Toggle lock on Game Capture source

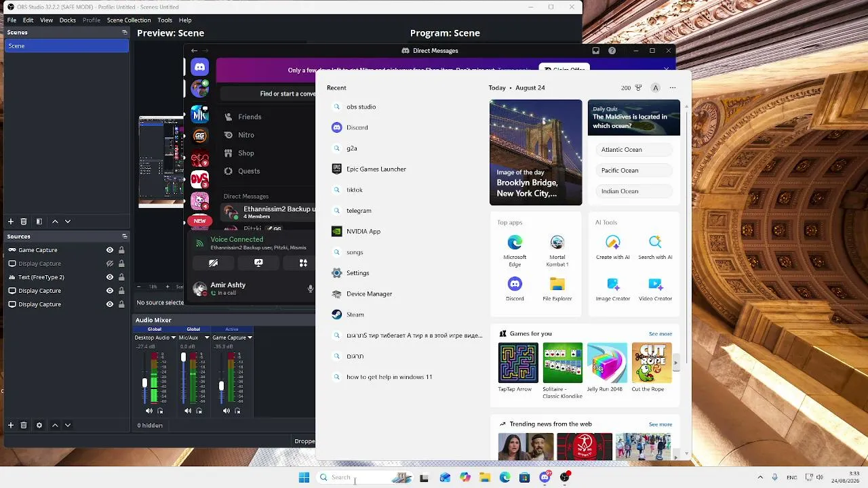[x=121, y=250]
